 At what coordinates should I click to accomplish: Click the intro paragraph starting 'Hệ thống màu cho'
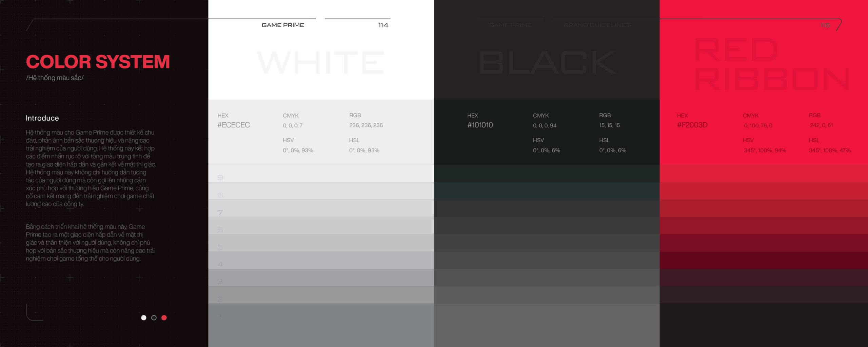pos(91,168)
